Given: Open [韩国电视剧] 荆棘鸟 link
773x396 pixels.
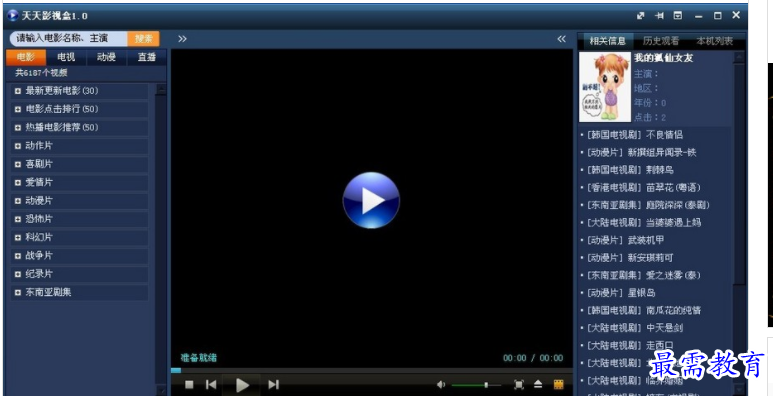Looking at the screenshot, I should pos(630,170).
